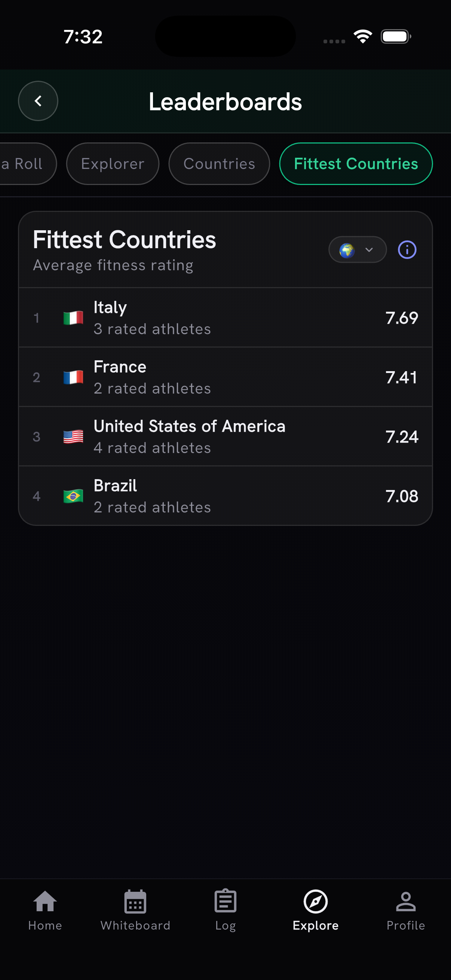Screen dimensions: 451x980
Task: Open the France leaderboard row
Action: (225, 377)
